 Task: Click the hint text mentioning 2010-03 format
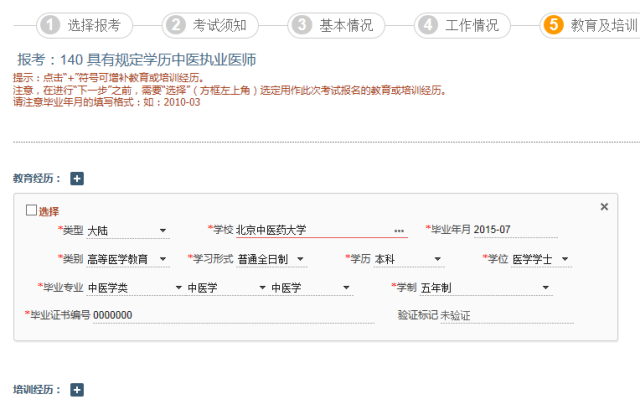(x=107, y=102)
